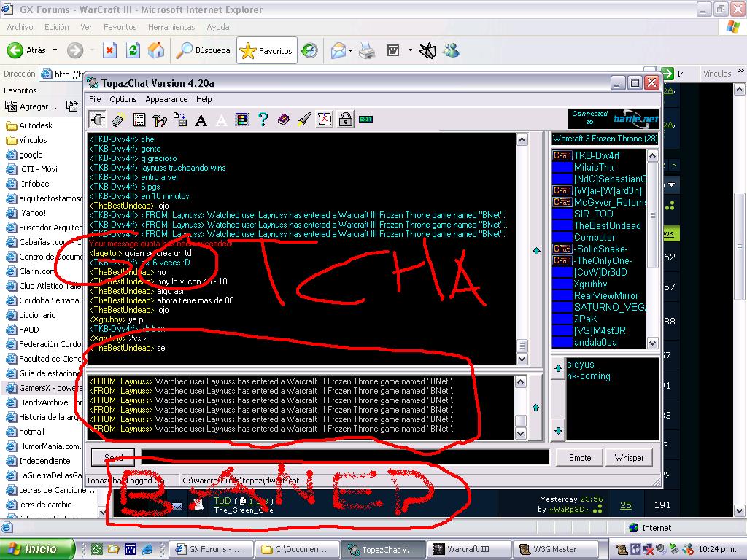Click the green refresh icon in Internet Explorer

[x=133, y=50]
